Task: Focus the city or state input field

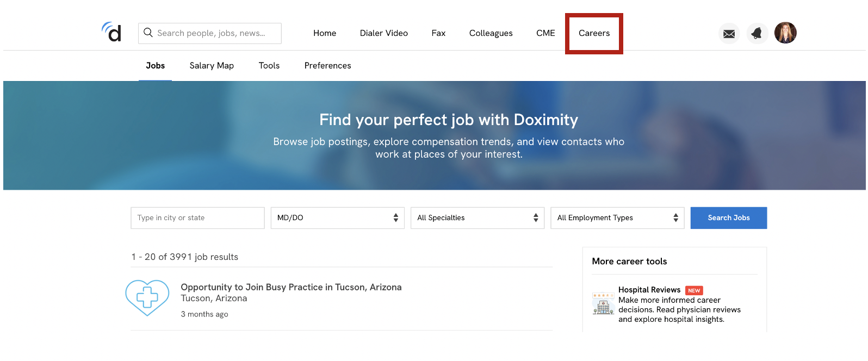Action: 197,218
